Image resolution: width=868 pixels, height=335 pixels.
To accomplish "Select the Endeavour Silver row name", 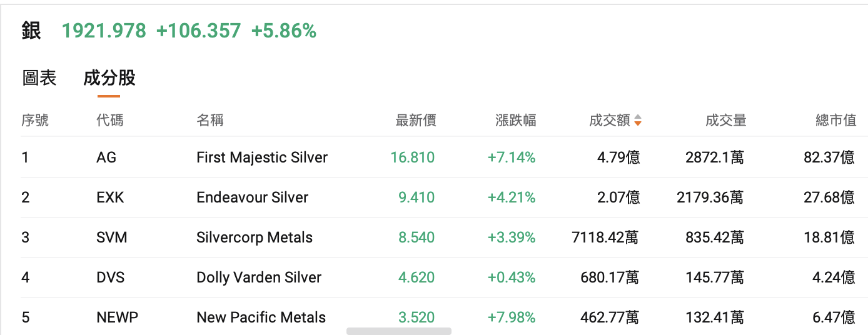I will (252, 197).
